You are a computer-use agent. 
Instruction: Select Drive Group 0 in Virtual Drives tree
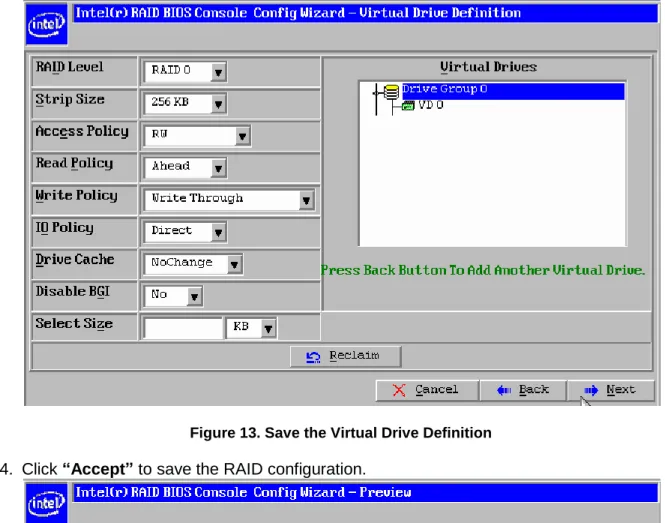[513, 91]
